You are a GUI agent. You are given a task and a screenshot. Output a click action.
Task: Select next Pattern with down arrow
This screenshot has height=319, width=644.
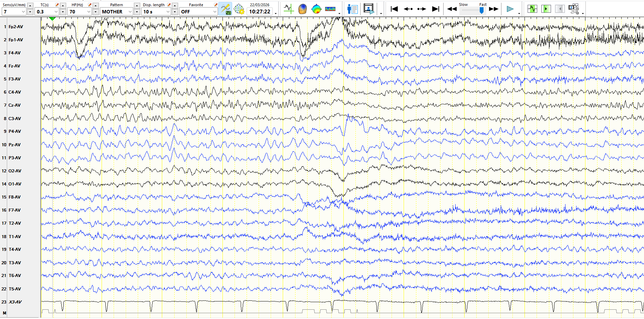137,12
